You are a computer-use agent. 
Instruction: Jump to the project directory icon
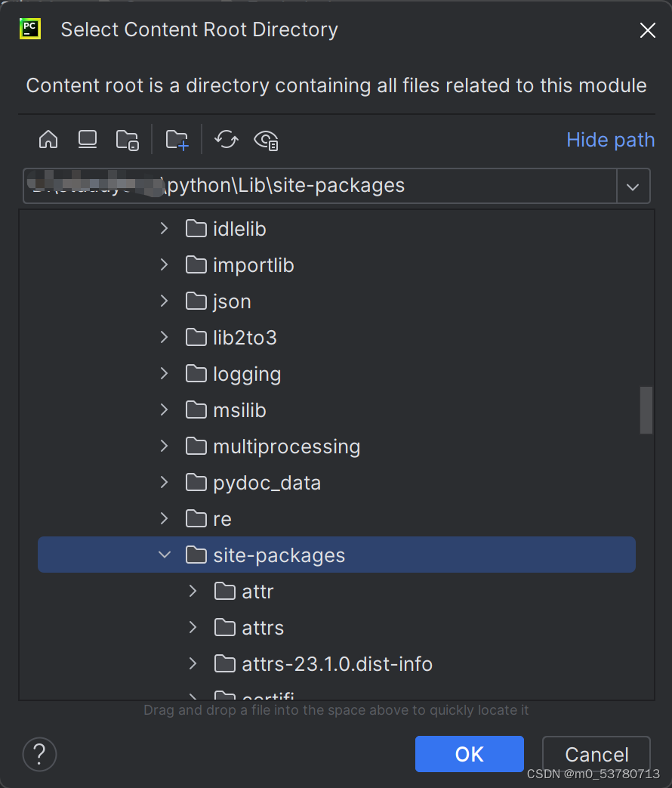pyautogui.click(x=127, y=140)
